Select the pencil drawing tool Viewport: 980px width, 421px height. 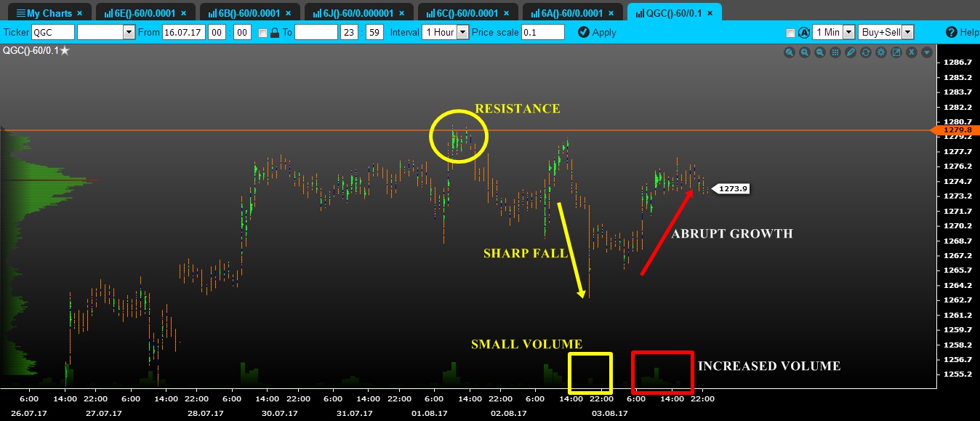tap(851, 52)
